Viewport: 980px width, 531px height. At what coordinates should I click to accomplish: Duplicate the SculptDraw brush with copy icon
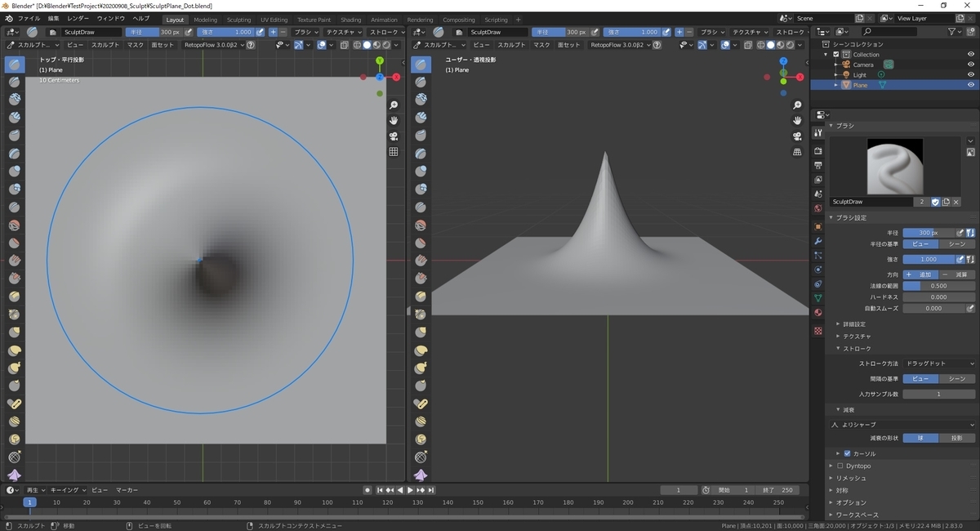(946, 202)
